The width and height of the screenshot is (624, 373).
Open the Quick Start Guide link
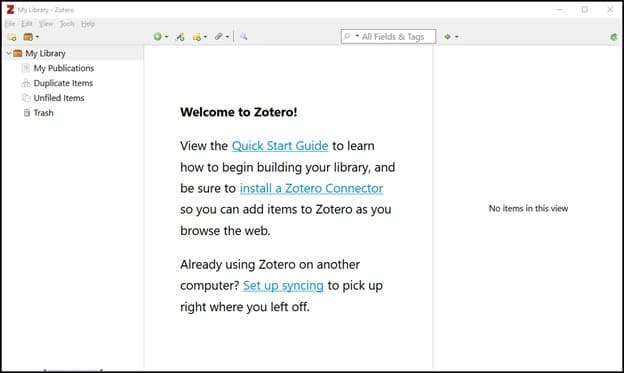pos(280,146)
